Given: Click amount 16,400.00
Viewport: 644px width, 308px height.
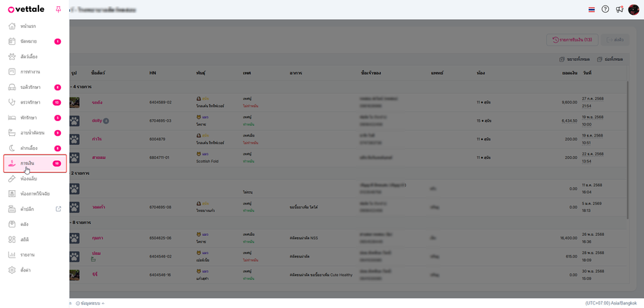Looking at the screenshot, I should (568, 238).
